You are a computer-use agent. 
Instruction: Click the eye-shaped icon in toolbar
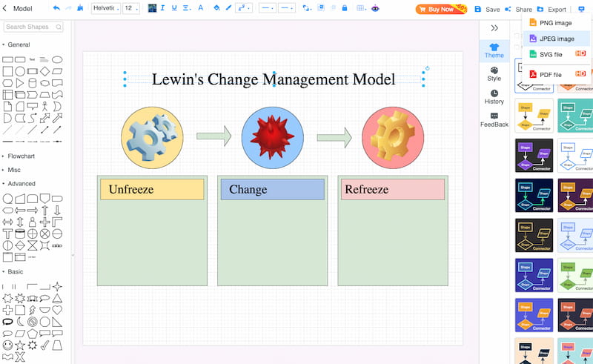(x=375, y=8)
